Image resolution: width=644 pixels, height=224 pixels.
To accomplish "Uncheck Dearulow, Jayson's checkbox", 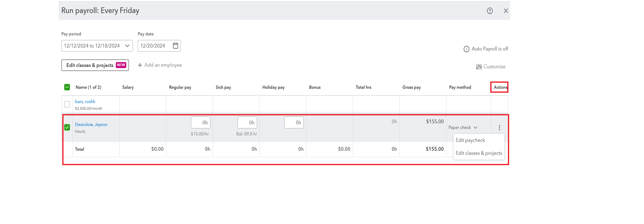I will [x=67, y=127].
